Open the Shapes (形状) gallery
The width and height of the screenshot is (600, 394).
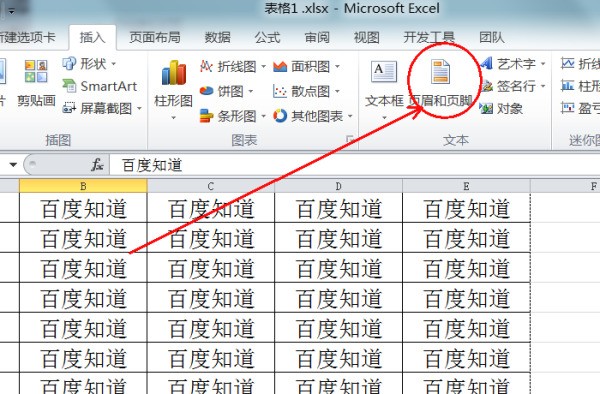point(89,63)
